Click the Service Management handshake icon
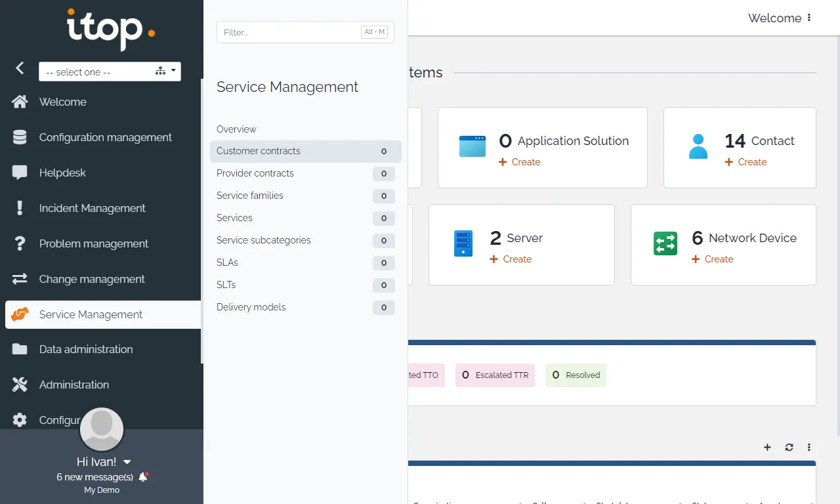This screenshot has height=504, width=840. (x=20, y=314)
